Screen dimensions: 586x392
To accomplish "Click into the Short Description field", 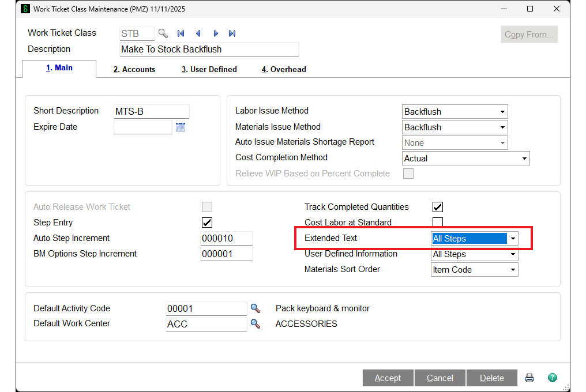I will pos(151,111).
